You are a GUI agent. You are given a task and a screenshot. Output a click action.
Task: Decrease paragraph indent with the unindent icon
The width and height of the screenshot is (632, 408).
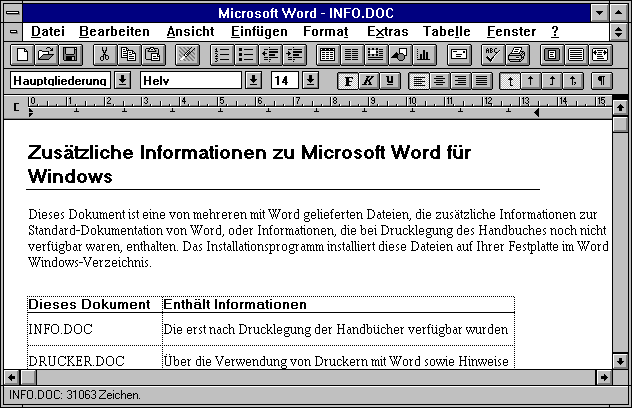click(270, 55)
